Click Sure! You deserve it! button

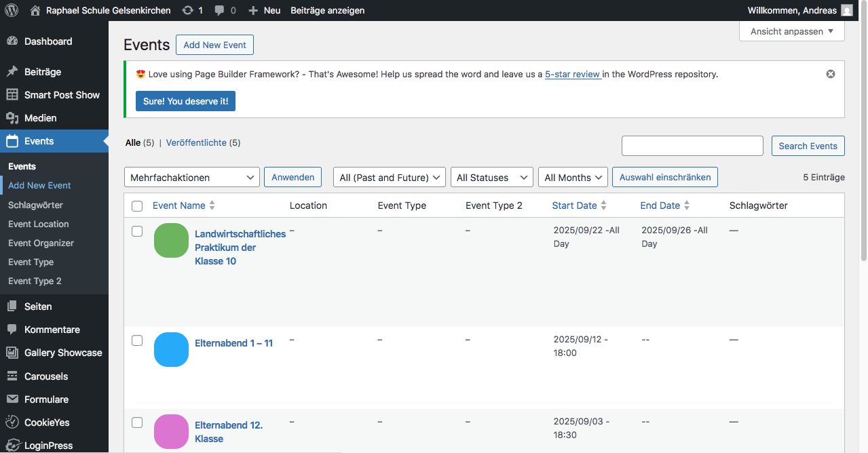(185, 101)
